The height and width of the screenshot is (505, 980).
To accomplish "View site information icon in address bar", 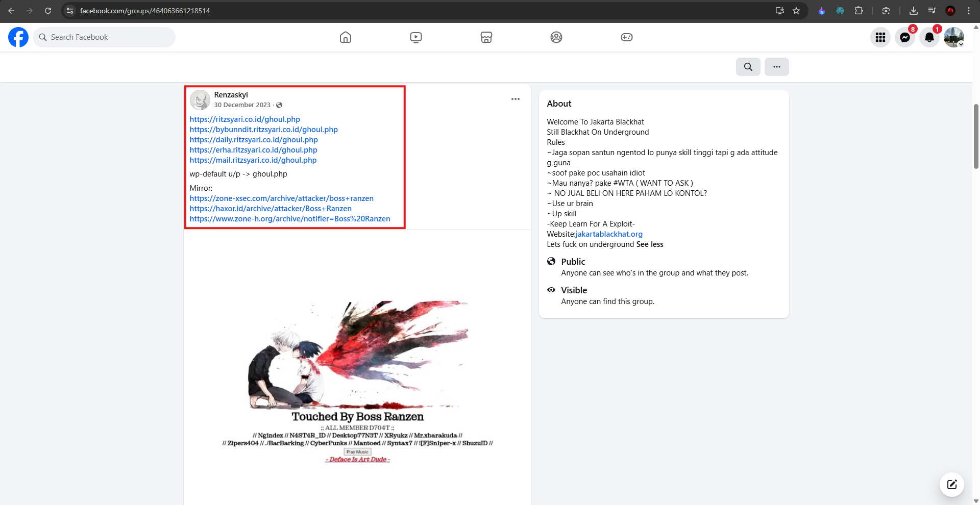I will click(70, 11).
